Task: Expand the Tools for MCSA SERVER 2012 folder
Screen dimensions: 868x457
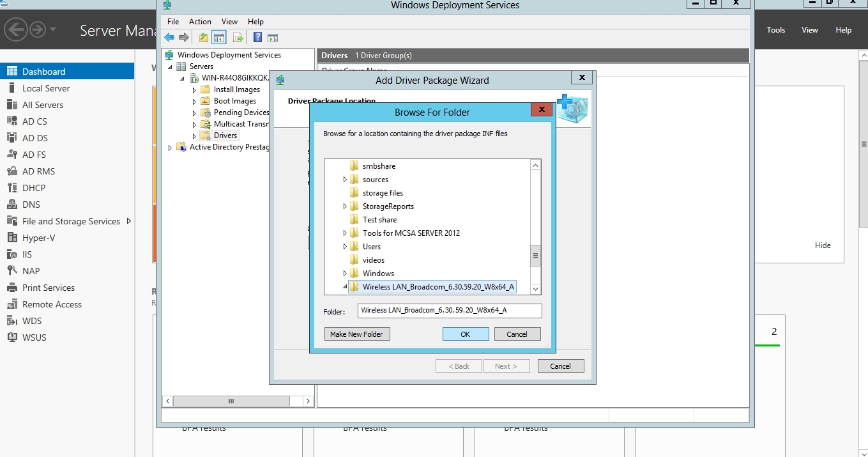Action: [346, 233]
